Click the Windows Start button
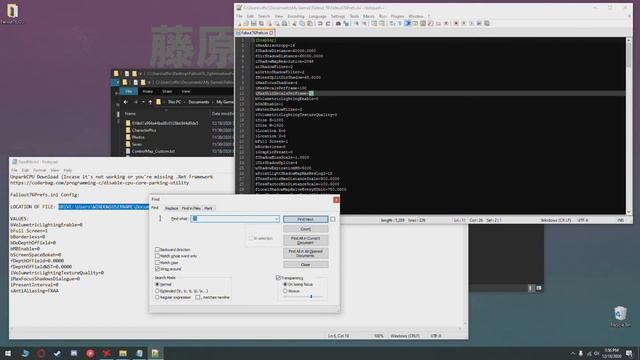640x360 pixels. tap(8, 353)
